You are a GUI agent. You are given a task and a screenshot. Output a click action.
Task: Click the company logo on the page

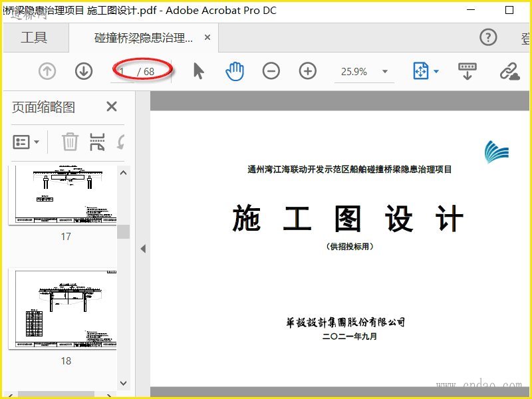coord(497,152)
